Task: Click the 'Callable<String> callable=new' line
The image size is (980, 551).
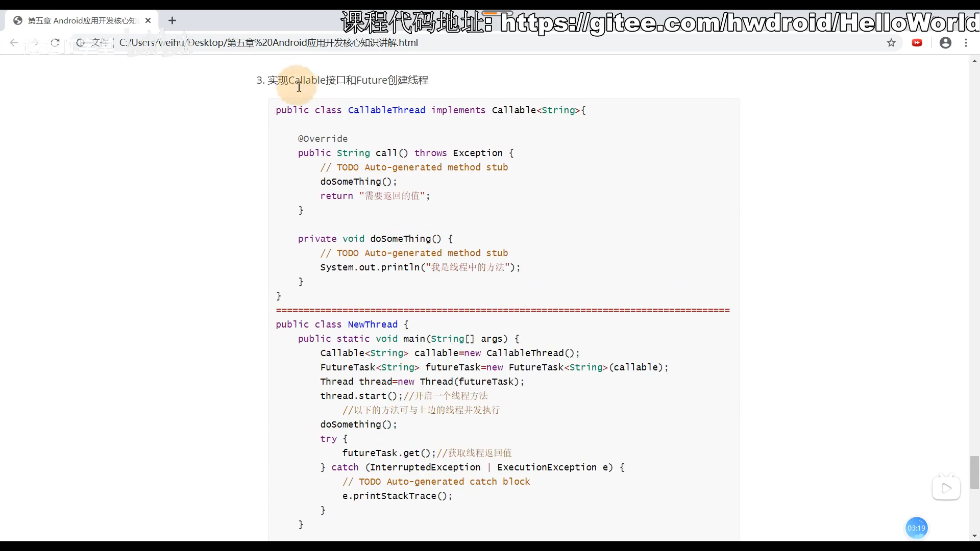Action: tap(450, 353)
